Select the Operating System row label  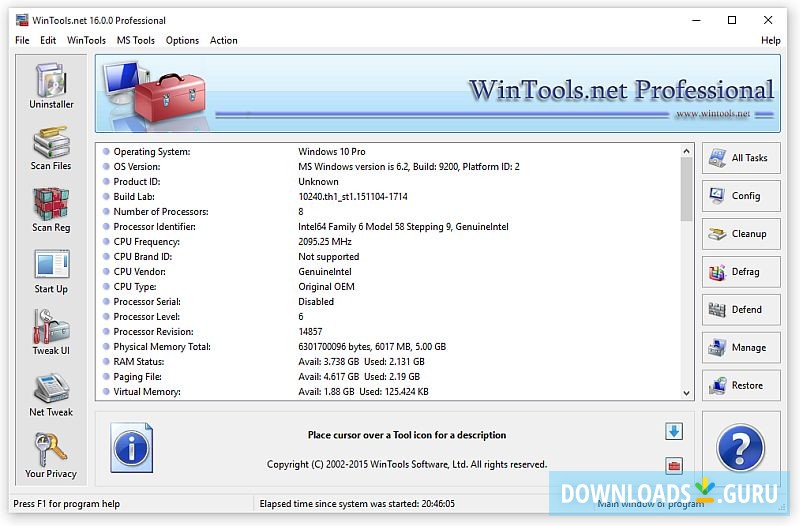pos(152,152)
